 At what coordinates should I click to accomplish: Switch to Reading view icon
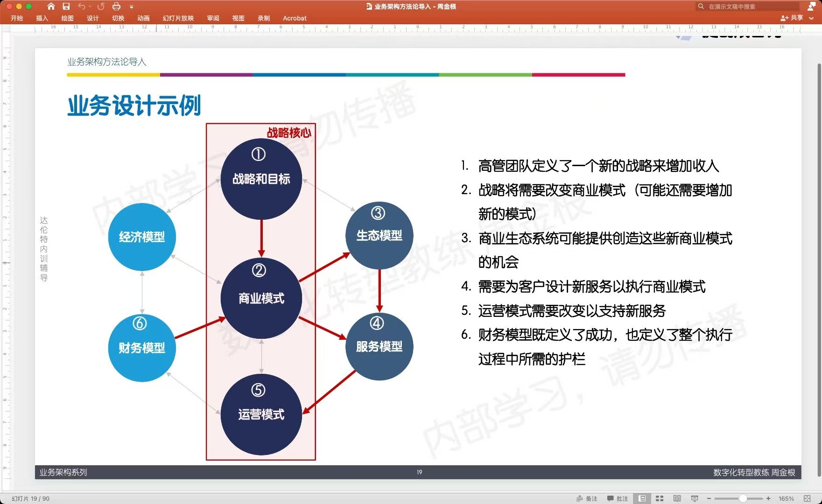pyautogui.click(x=677, y=498)
